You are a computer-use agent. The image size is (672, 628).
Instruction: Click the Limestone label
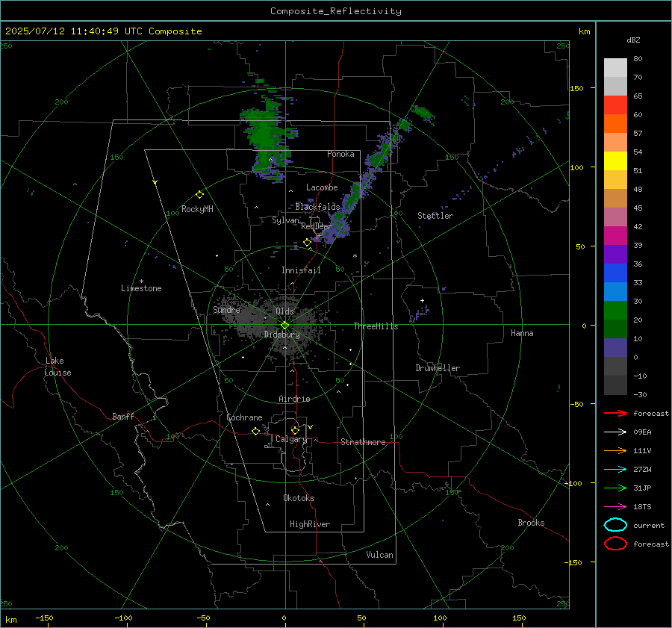coord(141,288)
